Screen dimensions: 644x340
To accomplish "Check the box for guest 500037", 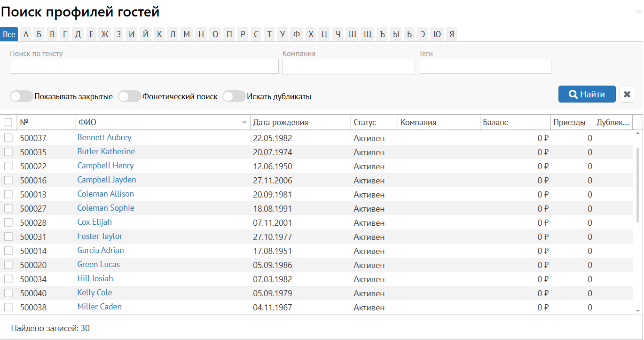I will click(x=8, y=138).
